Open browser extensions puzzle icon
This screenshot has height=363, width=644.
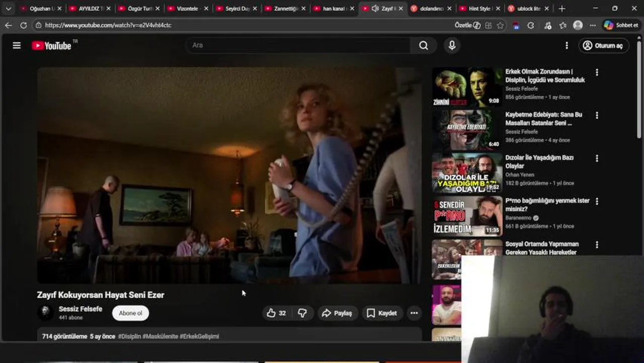click(x=531, y=25)
